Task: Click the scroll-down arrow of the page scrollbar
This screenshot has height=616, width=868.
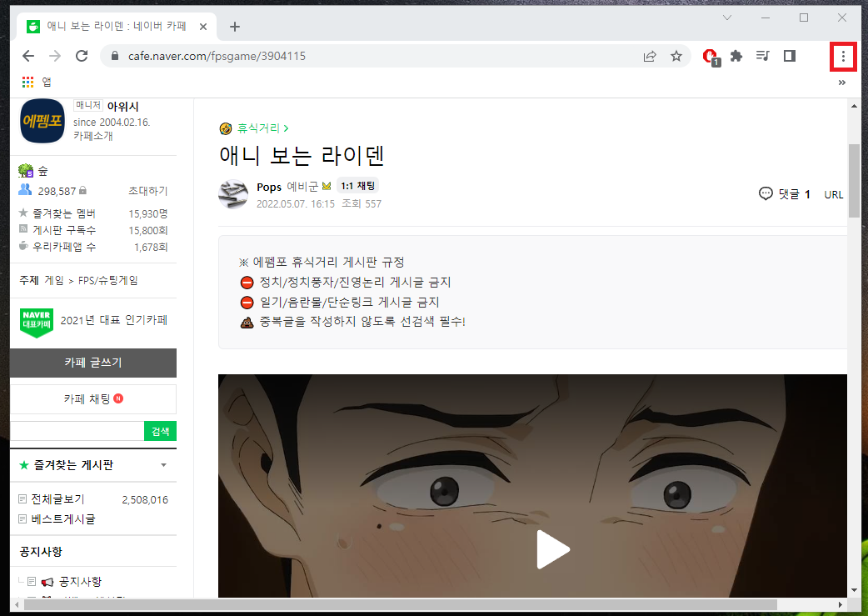Action: point(854,590)
